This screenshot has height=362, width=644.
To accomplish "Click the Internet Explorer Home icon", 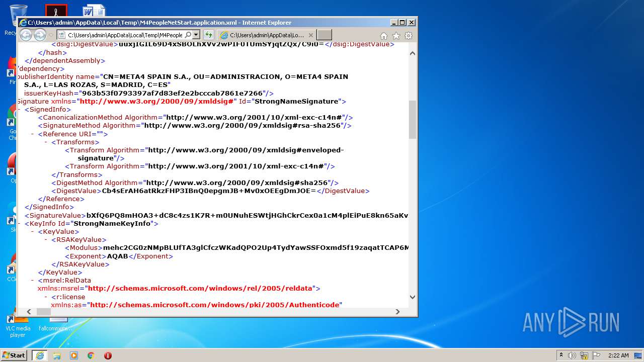I will [x=384, y=36].
